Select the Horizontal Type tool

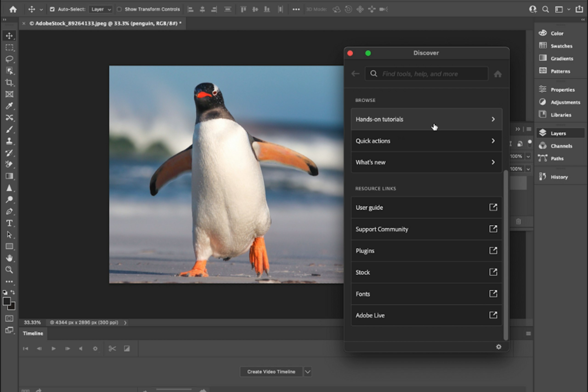pyautogui.click(x=9, y=223)
